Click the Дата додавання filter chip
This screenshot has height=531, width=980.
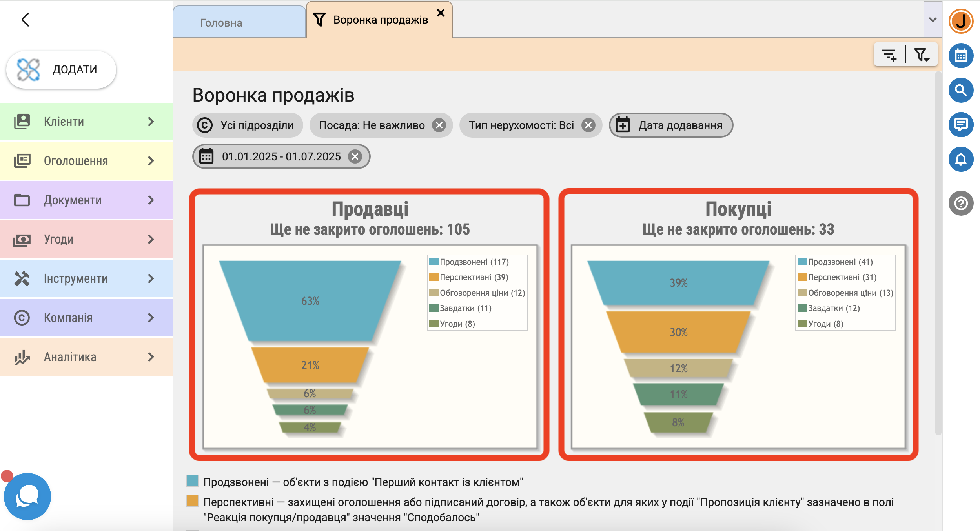[671, 125]
